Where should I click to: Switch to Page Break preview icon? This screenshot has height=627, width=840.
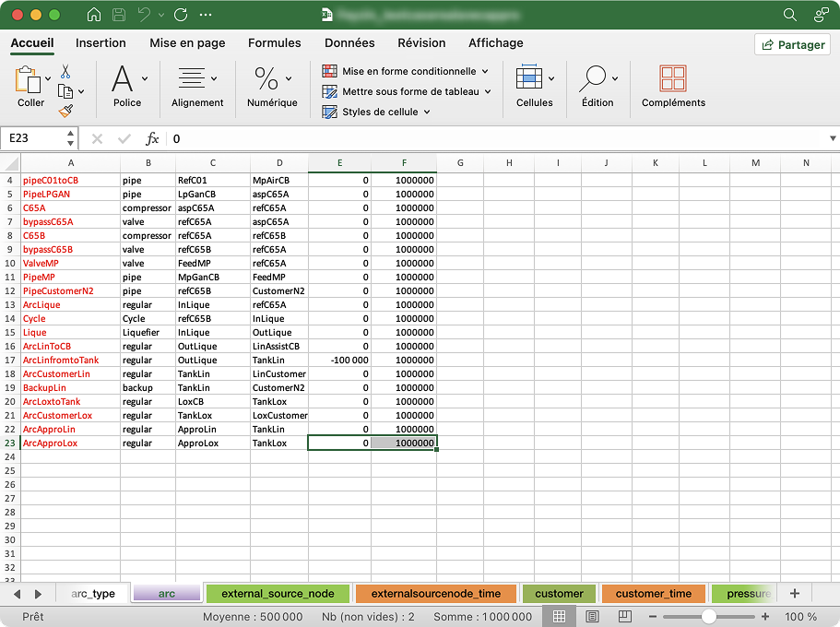click(x=624, y=616)
